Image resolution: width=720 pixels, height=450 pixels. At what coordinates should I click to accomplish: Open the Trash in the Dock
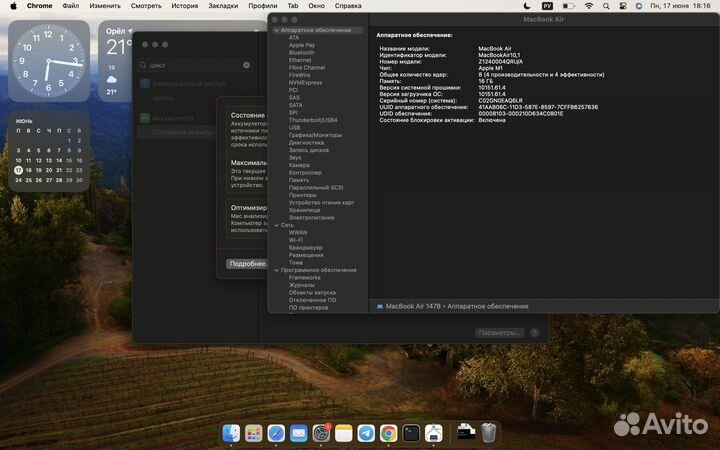[489, 433]
